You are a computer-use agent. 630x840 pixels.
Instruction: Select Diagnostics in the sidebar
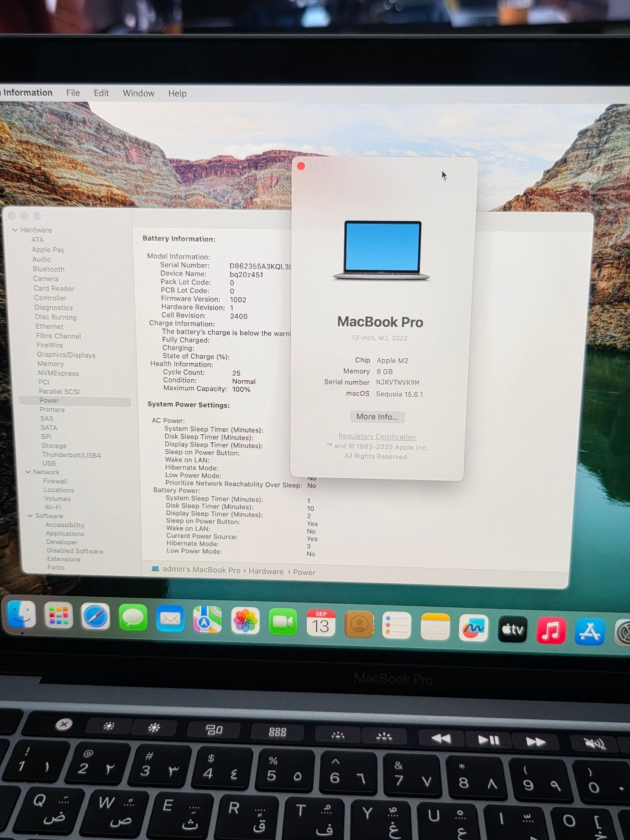click(54, 308)
